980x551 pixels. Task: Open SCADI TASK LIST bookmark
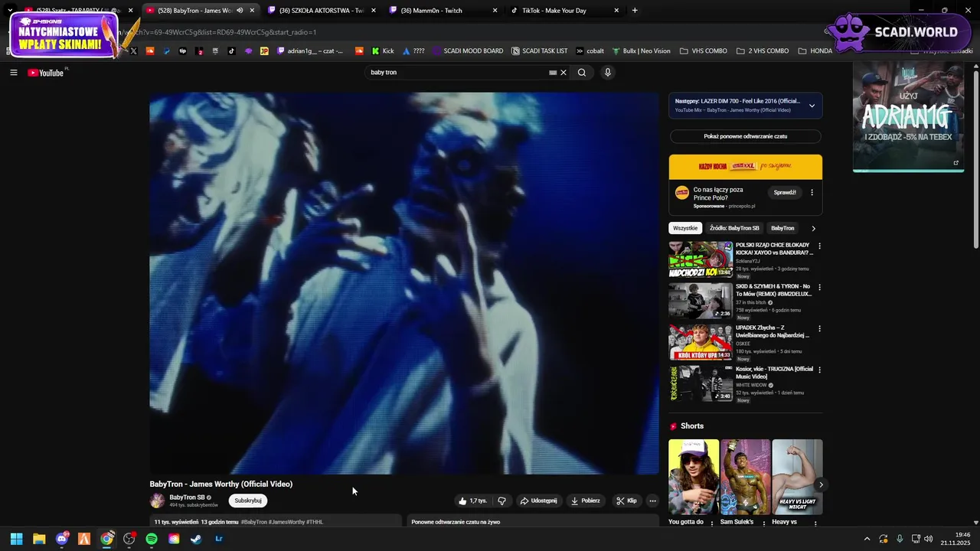coord(539,51)
